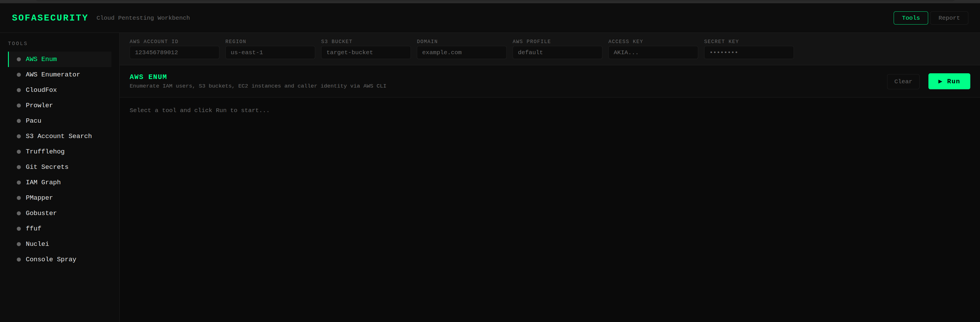Run the AWS Enum scan
This screenshot has height=322, width=980.
[949, 81]
